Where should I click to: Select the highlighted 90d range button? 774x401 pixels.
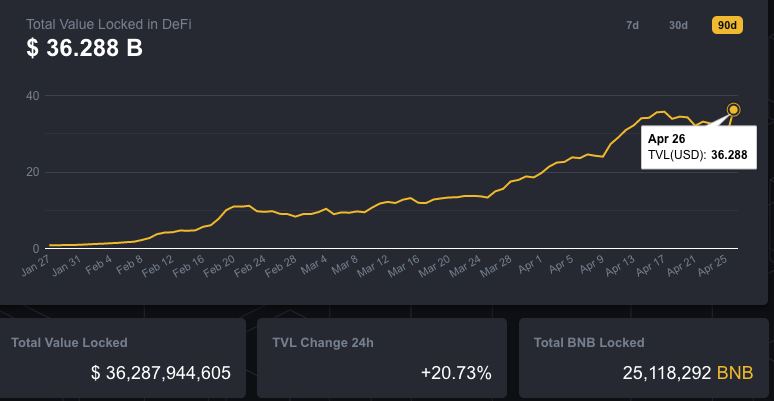click(726, 25)
